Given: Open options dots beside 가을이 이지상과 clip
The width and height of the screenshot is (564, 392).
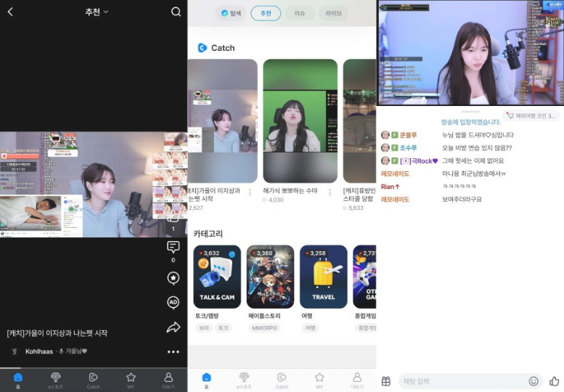Looking at the screenshot, I should (x=250, y=192).
